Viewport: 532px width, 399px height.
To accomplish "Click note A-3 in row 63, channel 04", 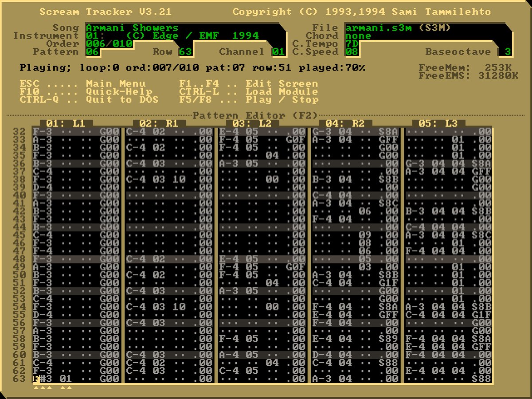I will (322, 379).
